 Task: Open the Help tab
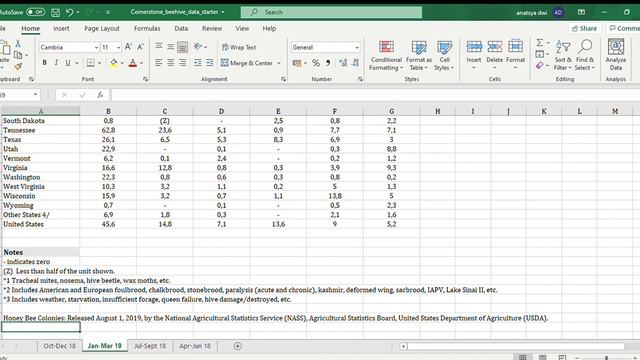pyautogui.click(x=269, y=29)
